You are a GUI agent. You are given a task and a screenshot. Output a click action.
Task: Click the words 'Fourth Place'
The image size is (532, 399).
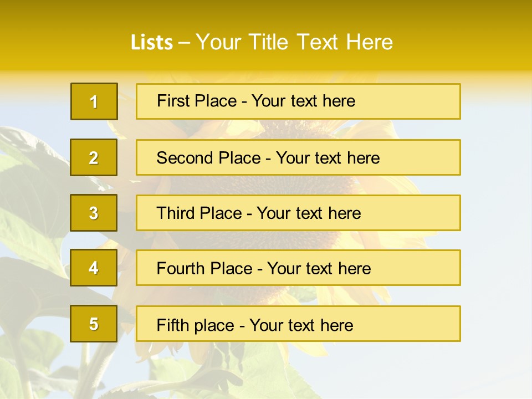204,268
